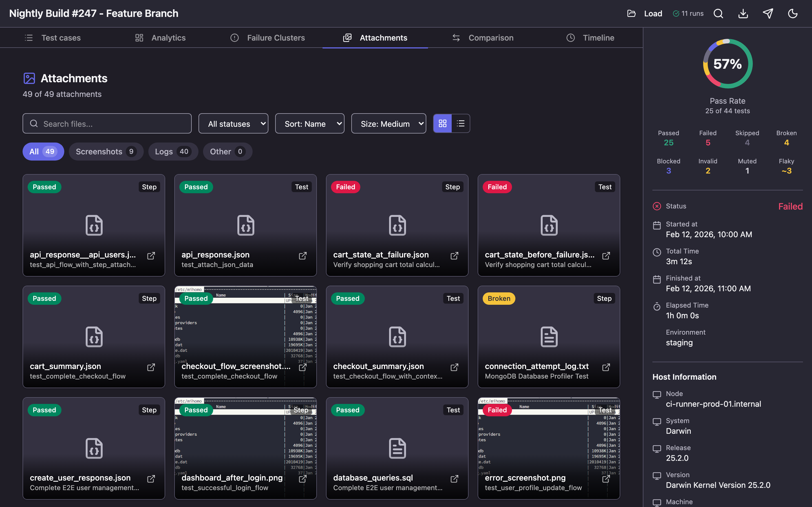Click the Failure Clusters warning icon
The height and width of the screenshot is (507, 812).
point(234,37)
